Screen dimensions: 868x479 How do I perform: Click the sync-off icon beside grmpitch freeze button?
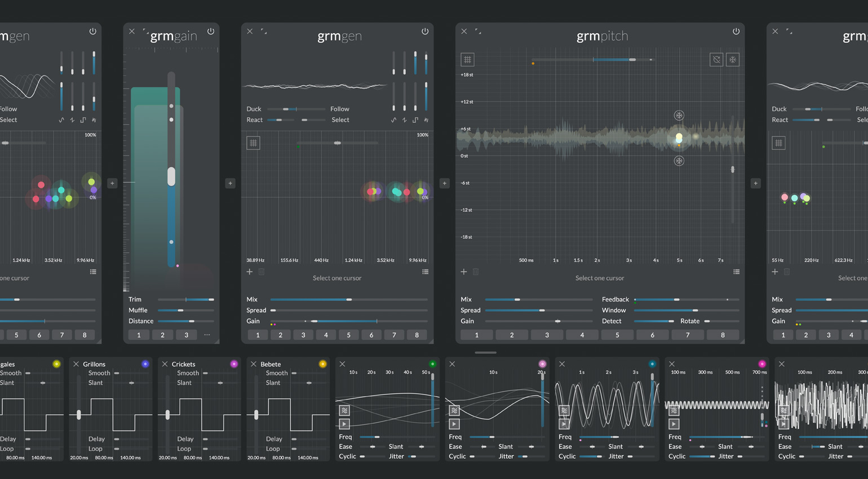(x=716, y=60)
